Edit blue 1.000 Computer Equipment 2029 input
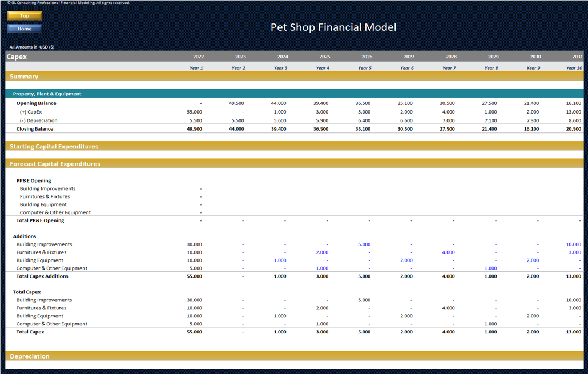 tap(490, 268)
